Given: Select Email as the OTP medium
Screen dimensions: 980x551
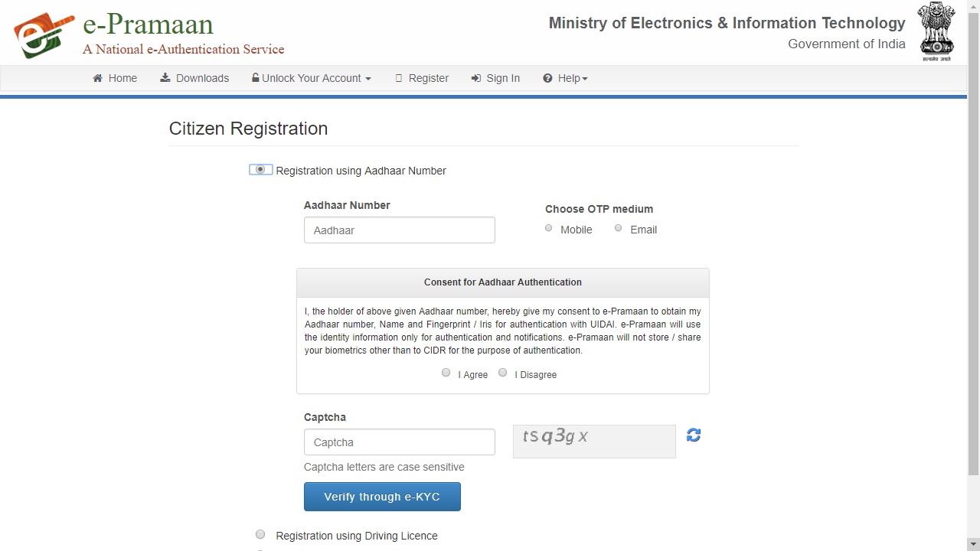Looking at the screenshot, I should tap(618, 227).
